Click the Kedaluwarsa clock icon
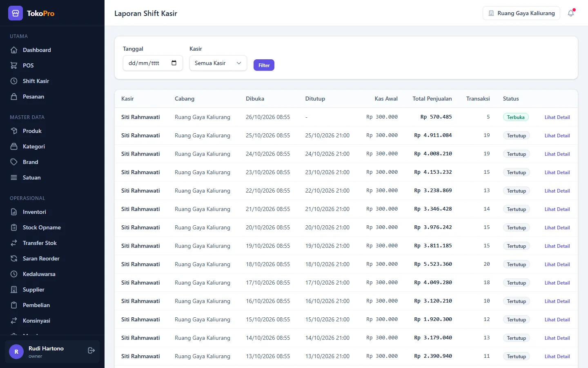Screen dimensions: 588x368 [14, 274]
